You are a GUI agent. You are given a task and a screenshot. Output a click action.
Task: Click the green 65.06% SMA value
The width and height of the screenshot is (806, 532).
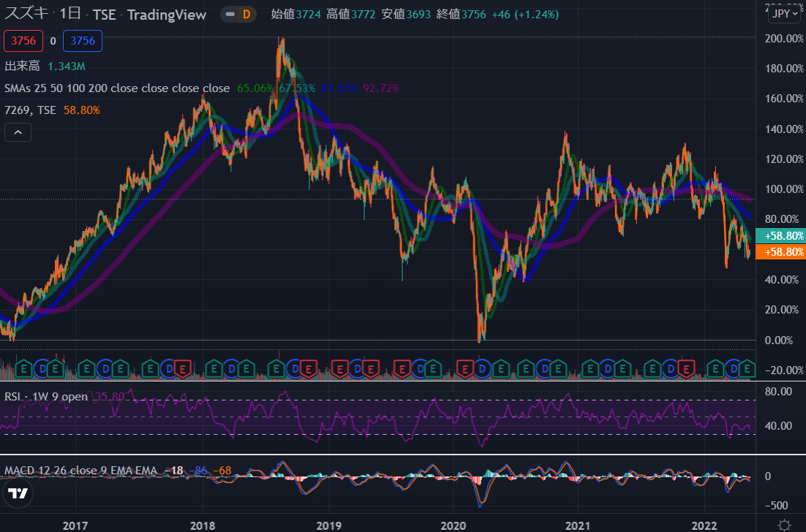tap(255, 88)
